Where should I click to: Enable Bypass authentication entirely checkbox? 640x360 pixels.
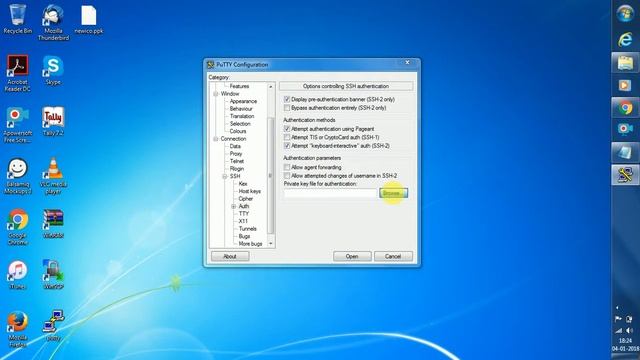pyautogui.click(x=287, y=108)
